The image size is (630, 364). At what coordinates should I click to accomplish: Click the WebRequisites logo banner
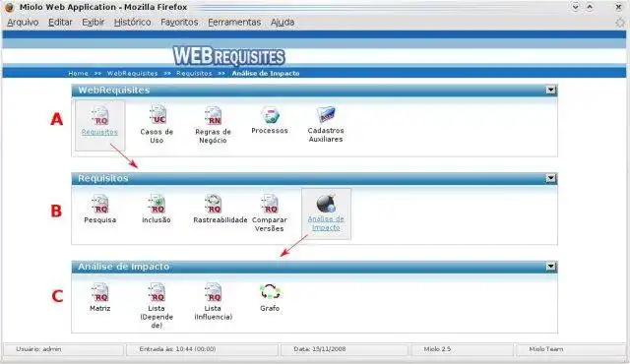[x=229, y=56]
